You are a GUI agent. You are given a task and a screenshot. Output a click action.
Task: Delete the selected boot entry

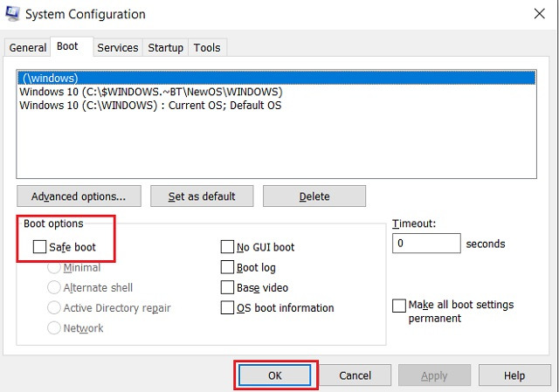point(314,196)
